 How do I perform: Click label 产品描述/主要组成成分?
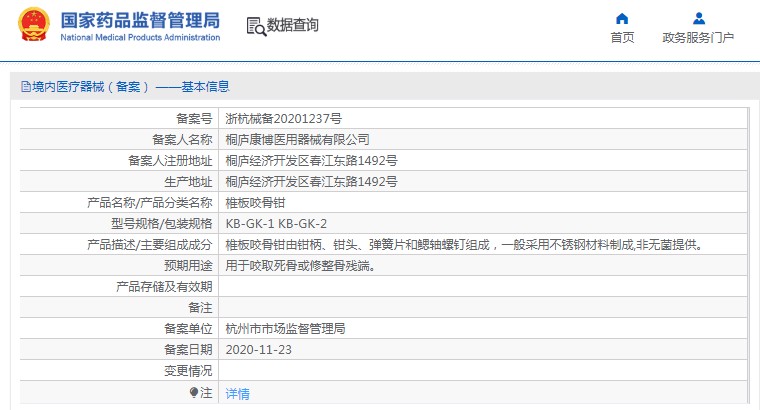(150, 245)
